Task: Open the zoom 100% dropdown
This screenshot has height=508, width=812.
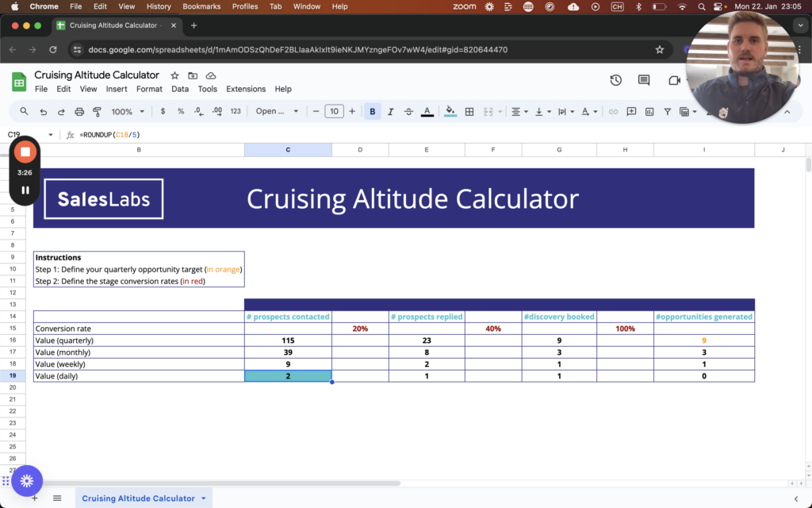Action: click(128, 112)
